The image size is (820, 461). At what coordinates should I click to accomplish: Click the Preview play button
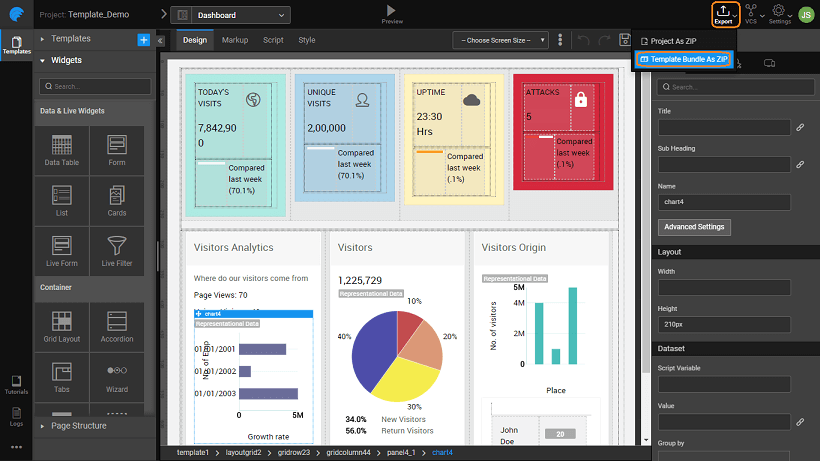(392, 12)
